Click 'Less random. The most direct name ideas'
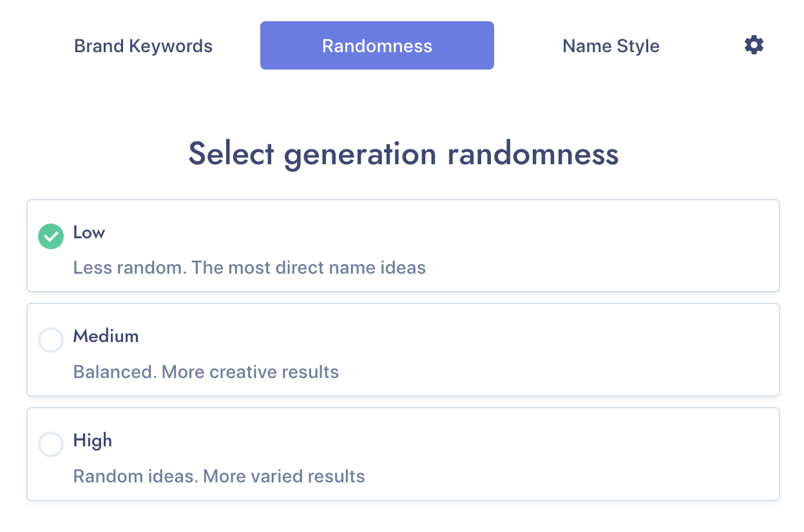 point(249,268)
